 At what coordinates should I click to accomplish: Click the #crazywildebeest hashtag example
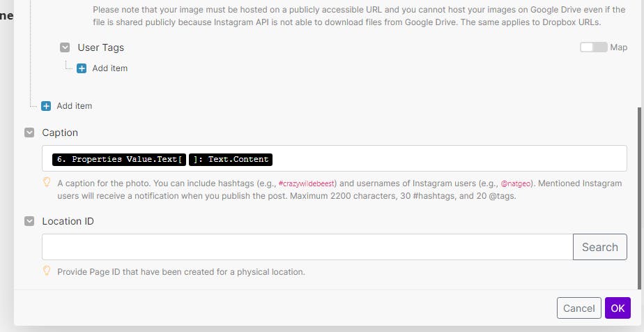point(307,183)
